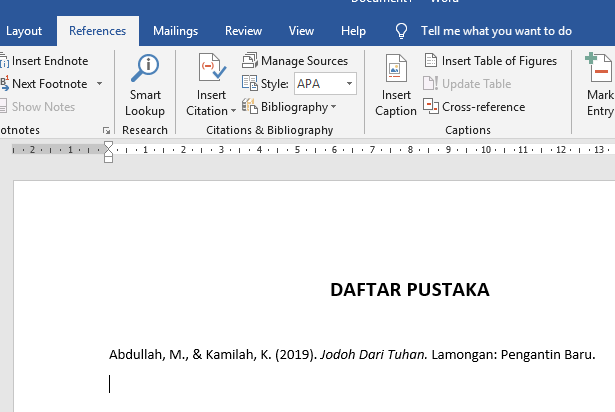Go to the View tab
The width and height of the screenshot is (615, 412).
point(301,31)
